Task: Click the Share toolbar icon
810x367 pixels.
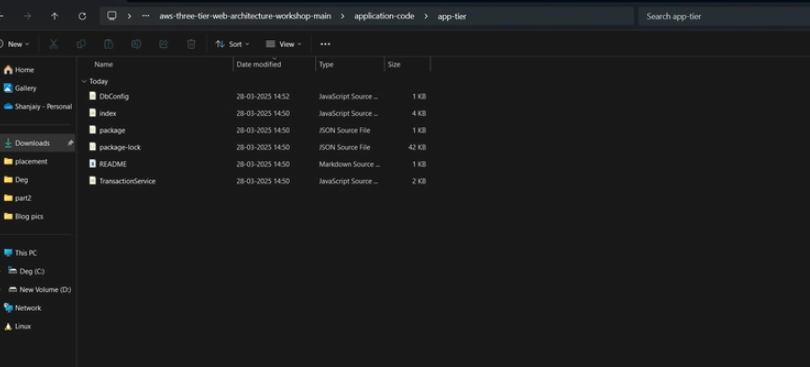Action: click(164, 44)
